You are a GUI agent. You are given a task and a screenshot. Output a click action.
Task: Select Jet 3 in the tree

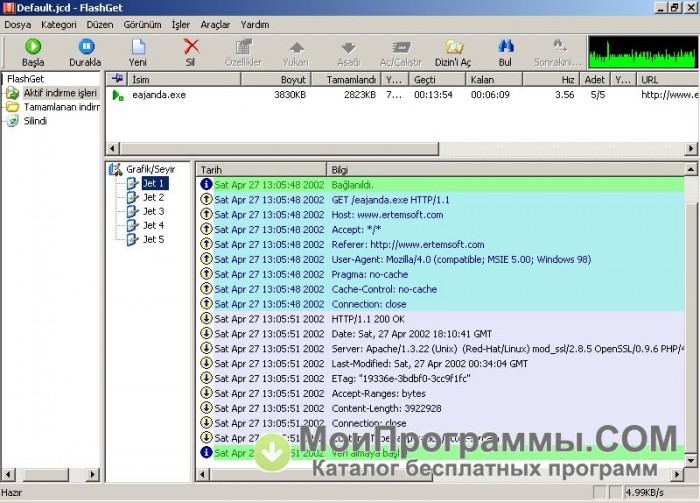(154, 211)
